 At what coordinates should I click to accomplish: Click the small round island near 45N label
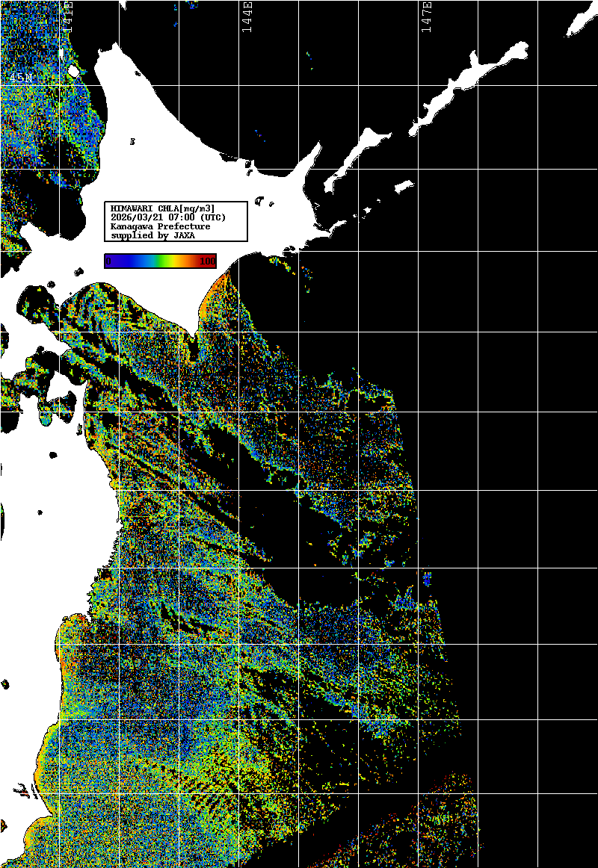73,72
